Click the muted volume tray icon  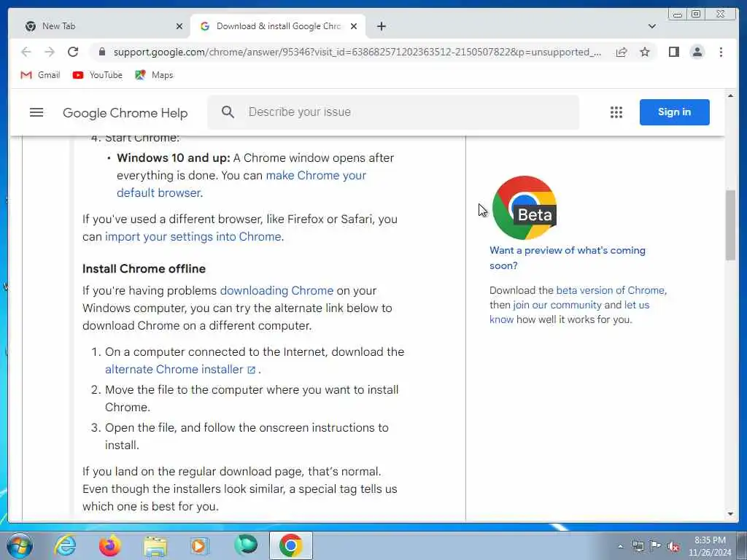(x=673, y=546)
